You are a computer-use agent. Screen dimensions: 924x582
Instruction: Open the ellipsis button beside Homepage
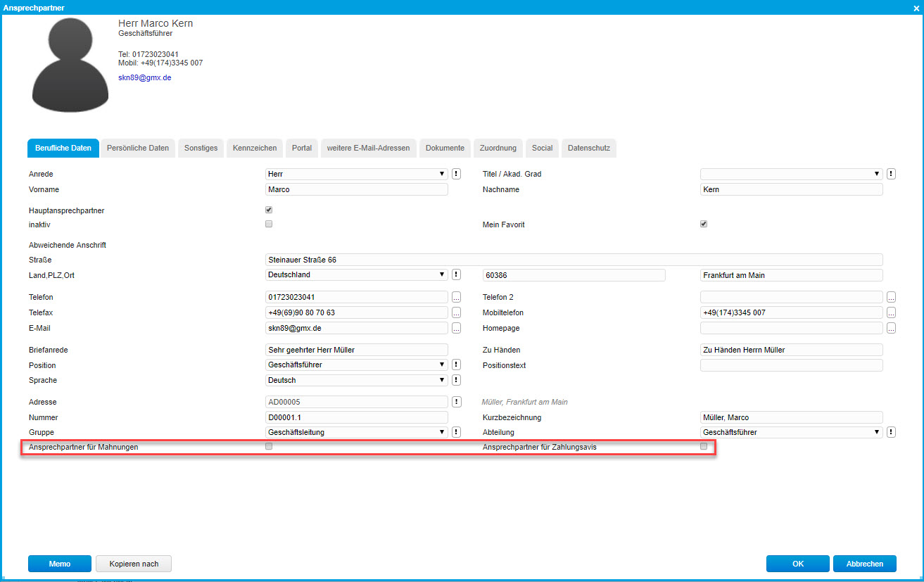(891, 328)
